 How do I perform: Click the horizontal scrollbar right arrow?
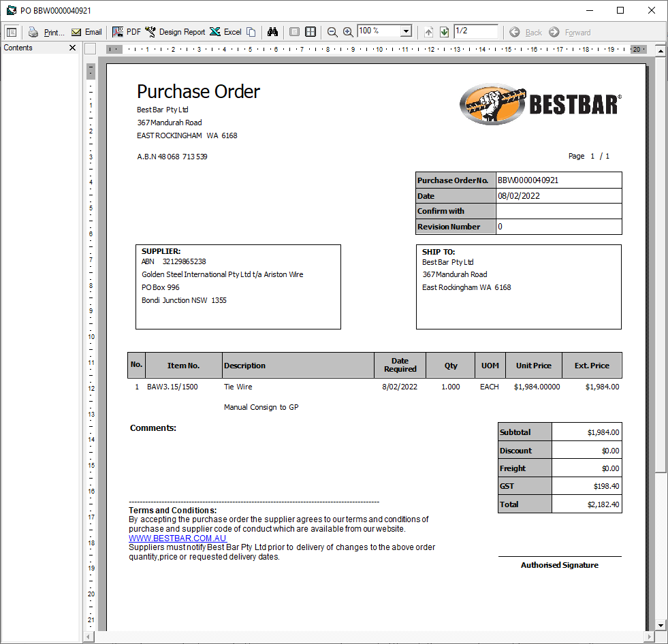click(649, 637)
